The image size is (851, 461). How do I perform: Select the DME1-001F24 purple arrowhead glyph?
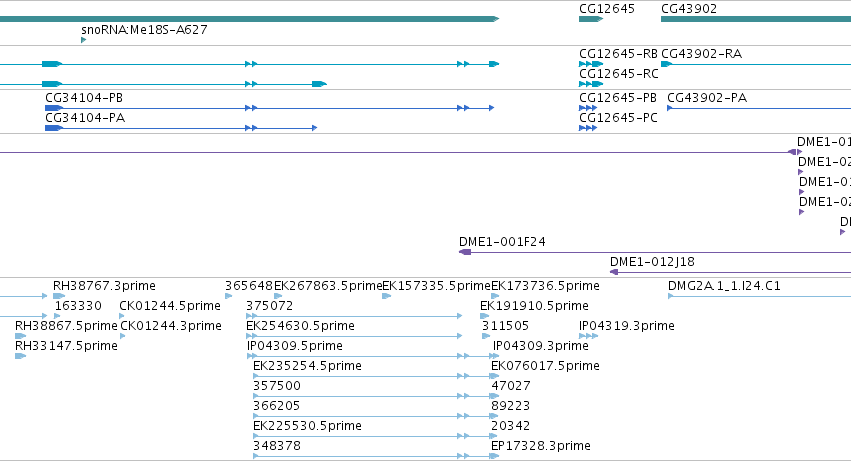(x=465, y=252)
